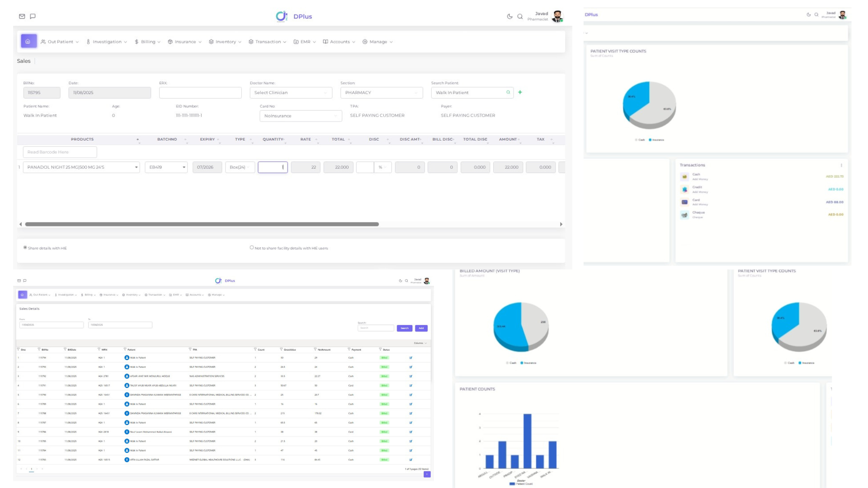Open NoInsurance card number dropdown

(301, 116)
